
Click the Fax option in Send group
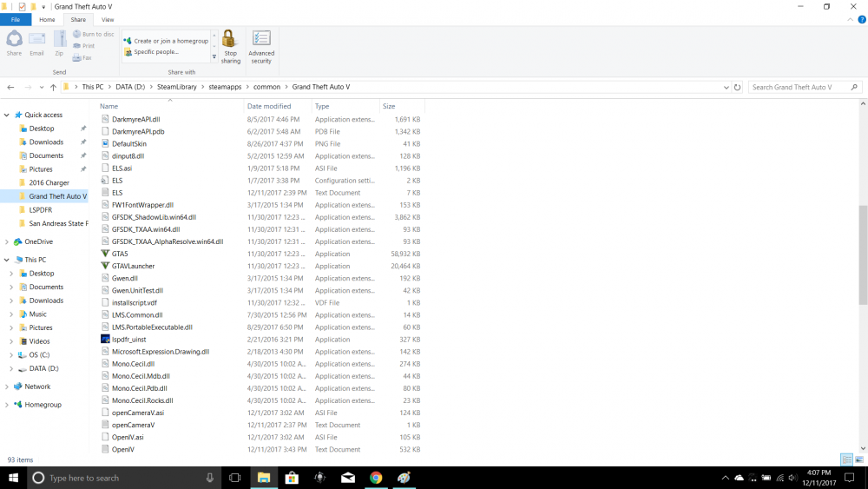82,57
